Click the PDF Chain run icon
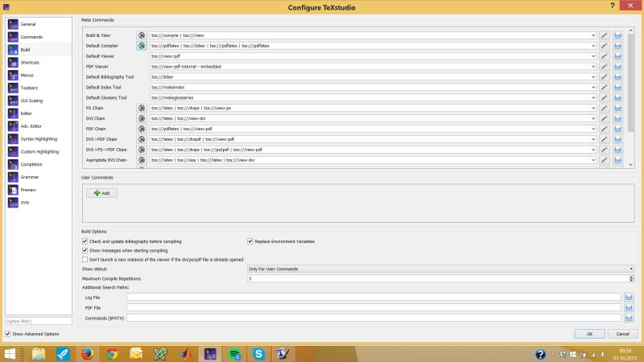The height and width of the screenshot is (362, 644). (x=142, y=129)
